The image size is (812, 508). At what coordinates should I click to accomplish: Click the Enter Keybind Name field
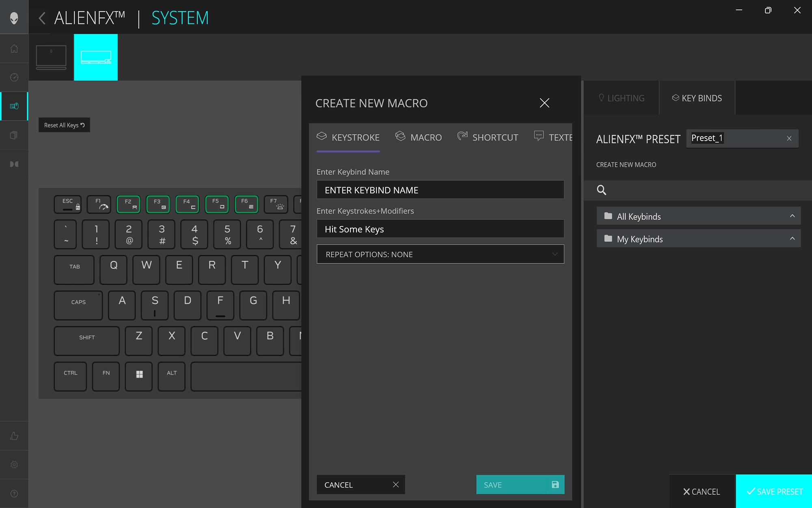point(440,190)
